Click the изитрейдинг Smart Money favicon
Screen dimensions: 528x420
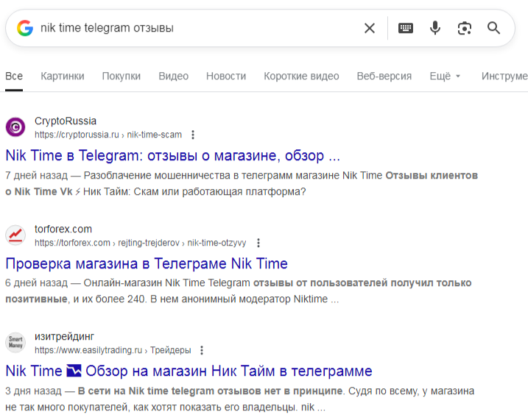[15, 342]
